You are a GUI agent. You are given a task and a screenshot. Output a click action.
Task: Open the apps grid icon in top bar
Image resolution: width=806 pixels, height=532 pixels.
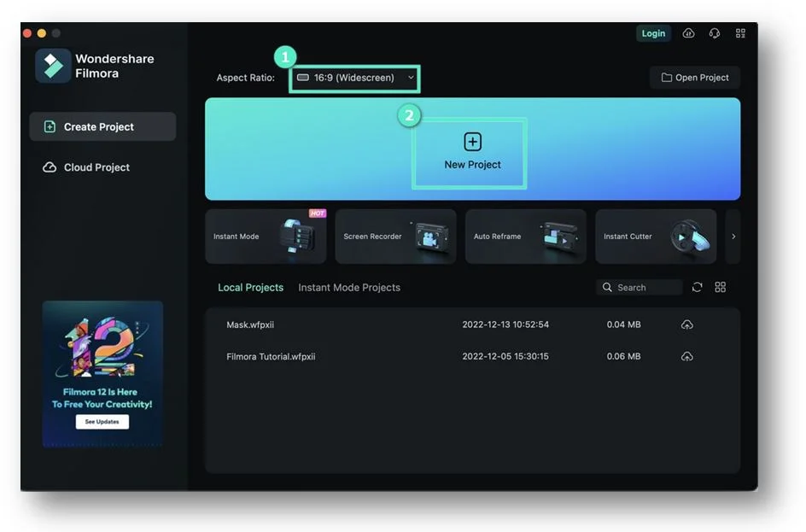740,33
